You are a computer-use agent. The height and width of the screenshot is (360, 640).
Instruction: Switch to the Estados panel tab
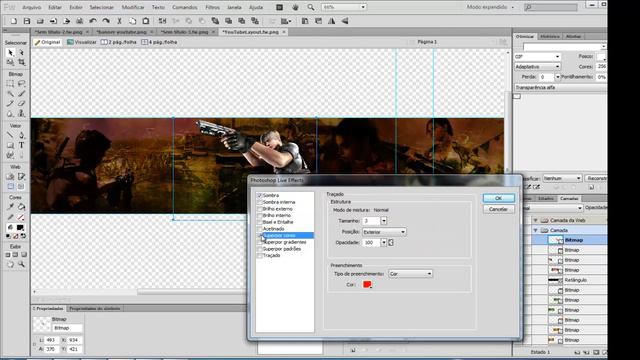pyautogui.click(x=546, y=198)
